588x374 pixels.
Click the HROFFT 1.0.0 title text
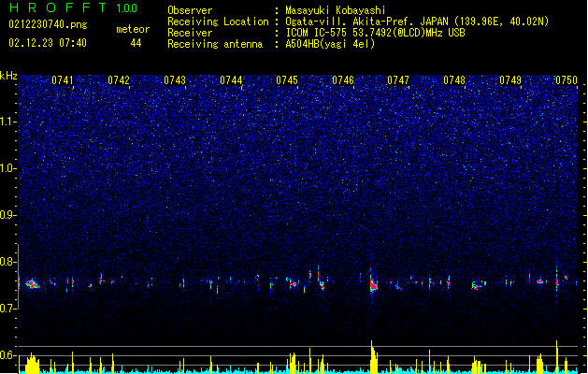pyautogui.click(x=73, y=7)
